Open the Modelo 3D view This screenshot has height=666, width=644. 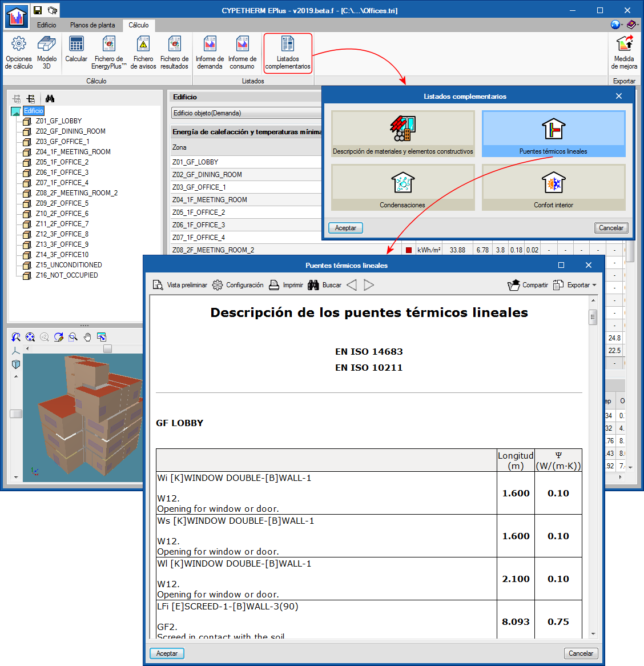[47, 53]
